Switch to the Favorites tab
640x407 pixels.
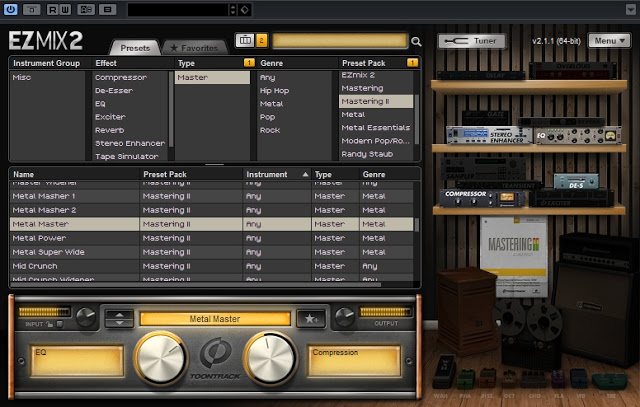pos(194,47)
